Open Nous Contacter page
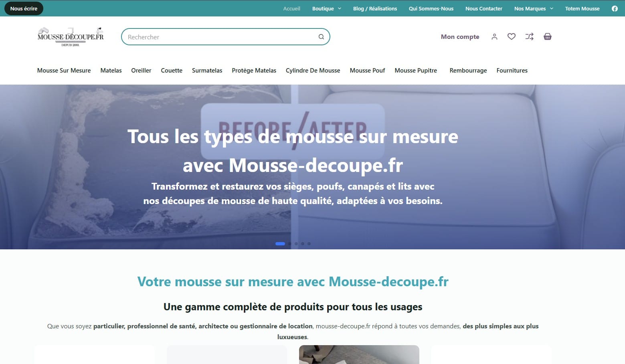625x364 pixels. pyautogui.click(x=483, y=8)
